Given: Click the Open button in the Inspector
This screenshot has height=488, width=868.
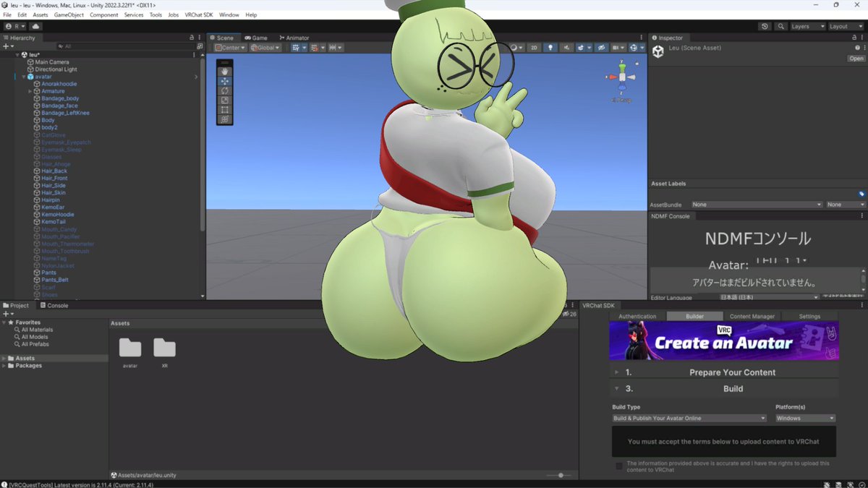Looking at the screenshot, I should pyautogui.click(x=856, y=58).
